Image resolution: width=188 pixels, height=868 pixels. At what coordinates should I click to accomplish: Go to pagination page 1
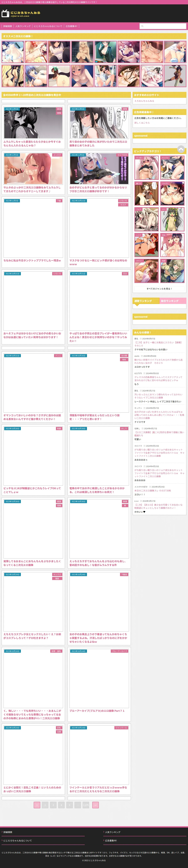click(x=37, y=805)
